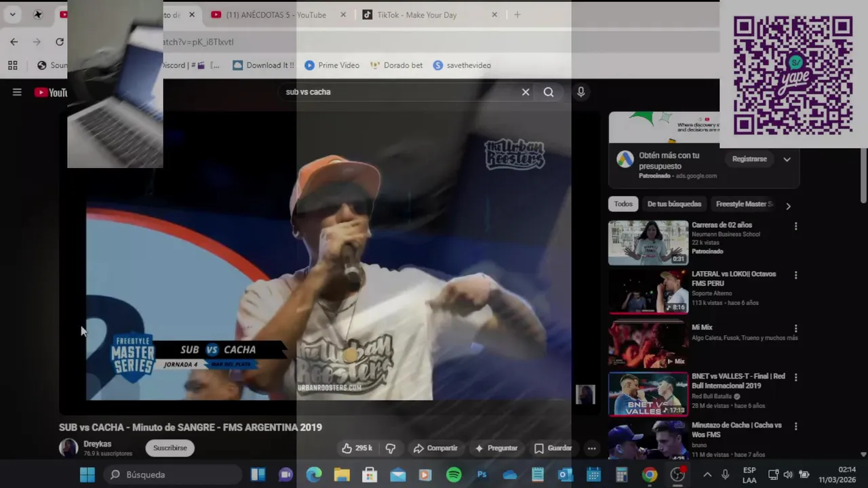
Task: Open more actions ellipsis under video
Action: click(591, 448)
